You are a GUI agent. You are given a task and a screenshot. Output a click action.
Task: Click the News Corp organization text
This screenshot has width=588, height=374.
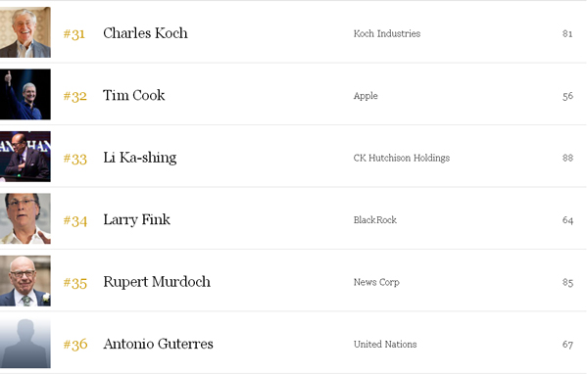coord(376,282)
